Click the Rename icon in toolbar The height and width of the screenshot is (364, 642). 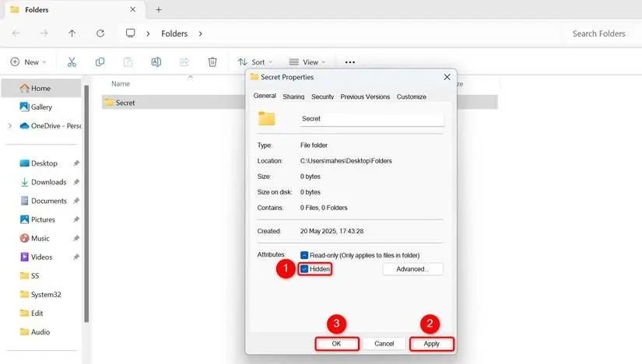(x=156, y=61)
